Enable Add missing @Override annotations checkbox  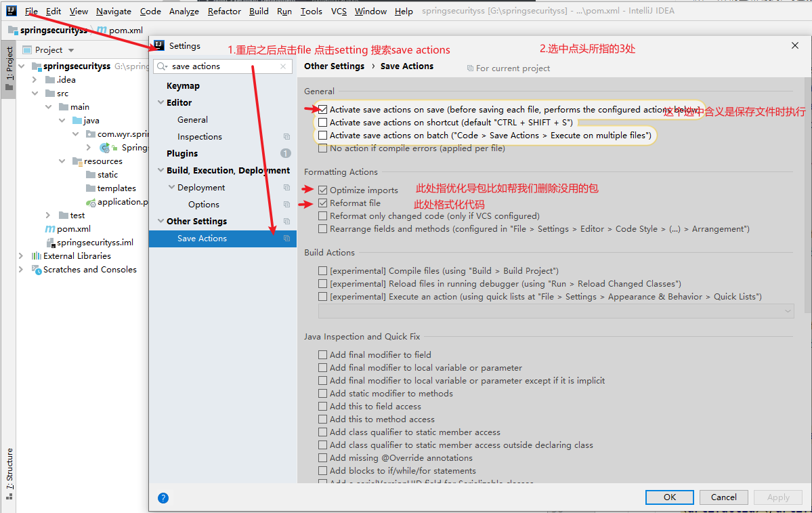point(322,458)
